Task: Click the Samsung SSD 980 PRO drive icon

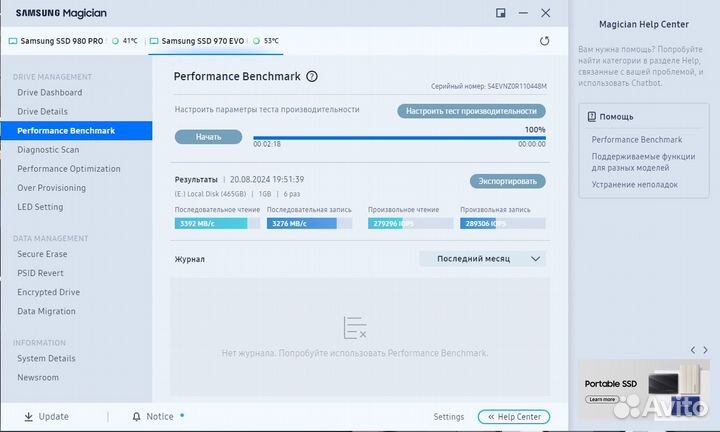Action: click(13, 41)
